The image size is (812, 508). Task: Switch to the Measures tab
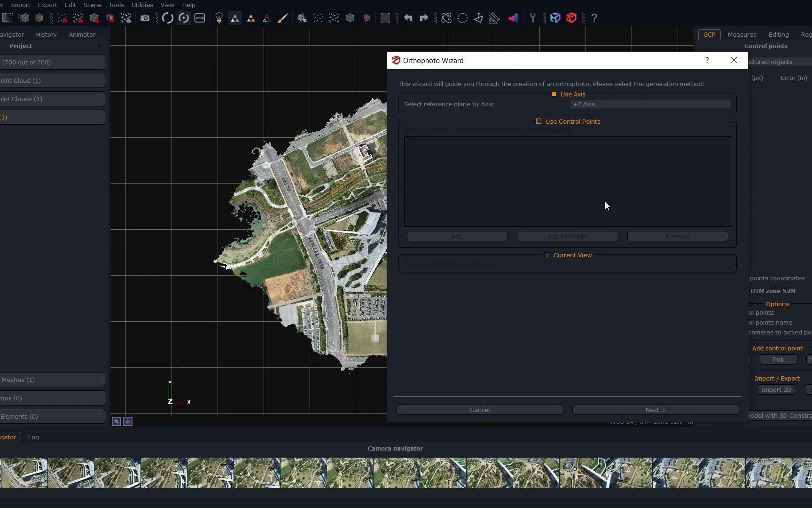[742, 34]
